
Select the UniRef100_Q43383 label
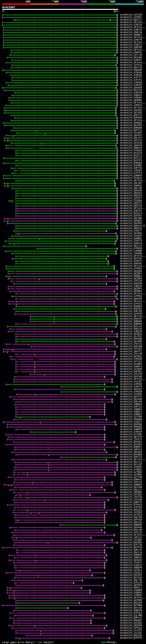tap(131, 113)
